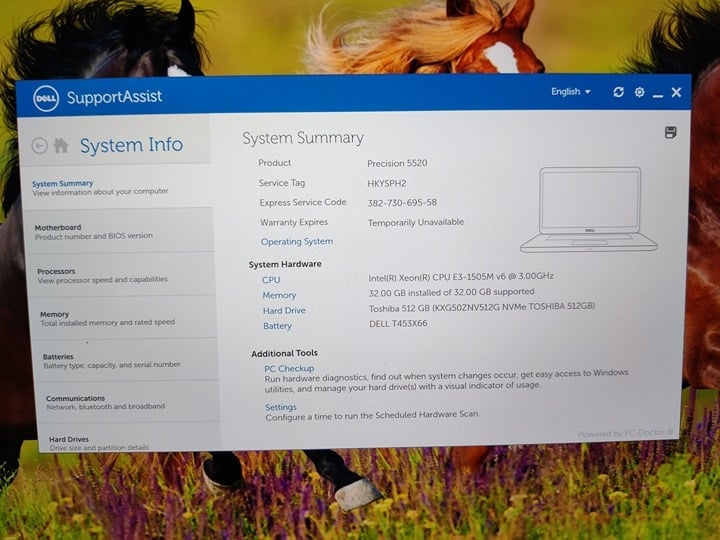
Task: Refresh SupportAssist using the refresh icon
Action: click(x=619, y=92)
